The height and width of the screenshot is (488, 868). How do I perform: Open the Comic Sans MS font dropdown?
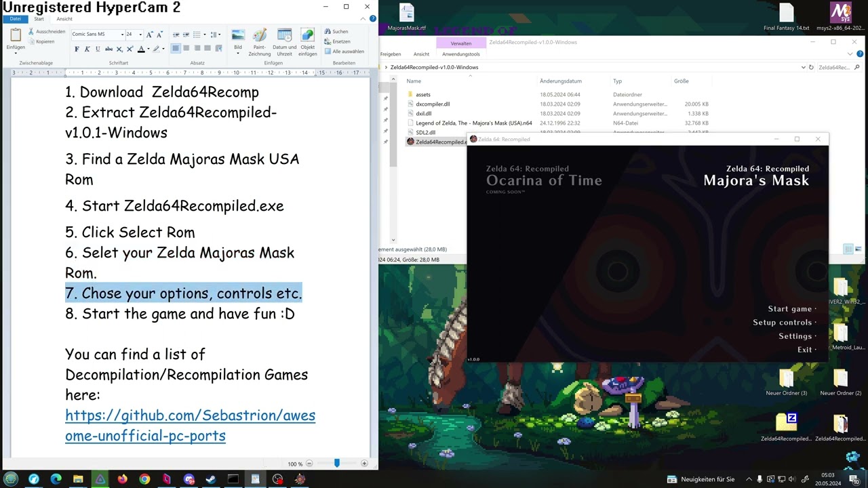(x=122, y=34)
